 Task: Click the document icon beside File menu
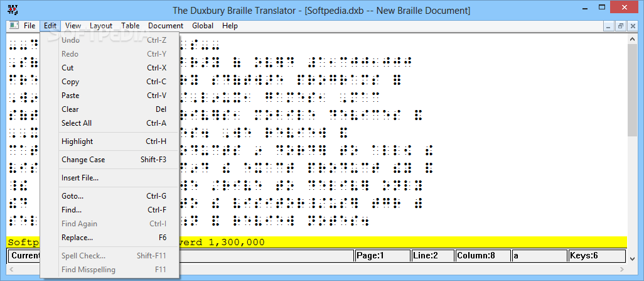(x=14, y=26)
